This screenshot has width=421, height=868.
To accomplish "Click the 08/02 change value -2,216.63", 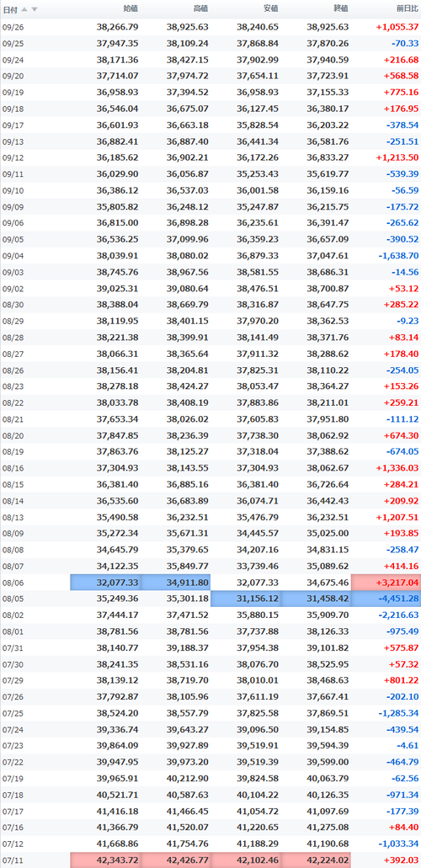I will (398, 615).
